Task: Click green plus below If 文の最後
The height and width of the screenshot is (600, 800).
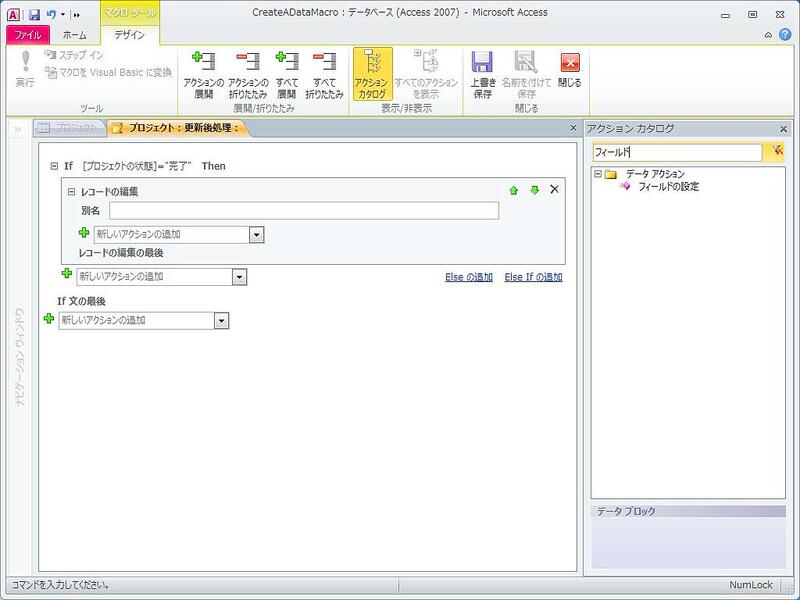Action: coord(49,319)
